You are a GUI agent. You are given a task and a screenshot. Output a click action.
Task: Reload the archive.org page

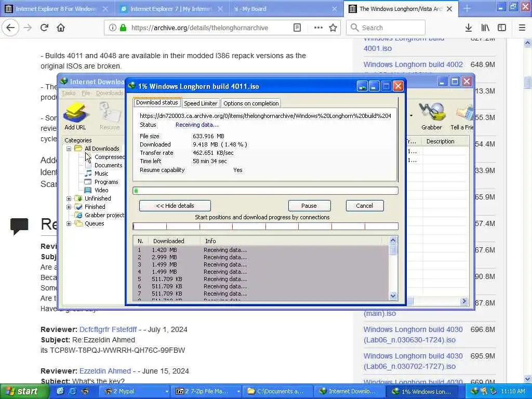tap(44, 28)
